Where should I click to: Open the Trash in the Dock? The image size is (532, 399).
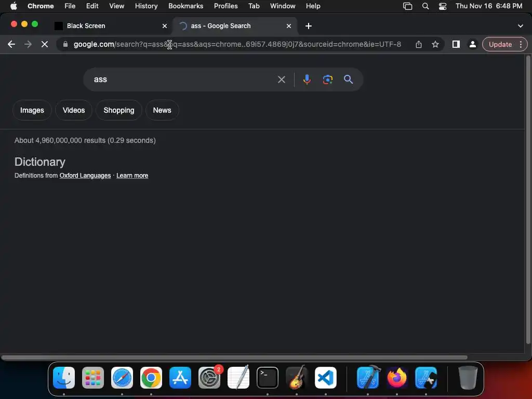468,378
